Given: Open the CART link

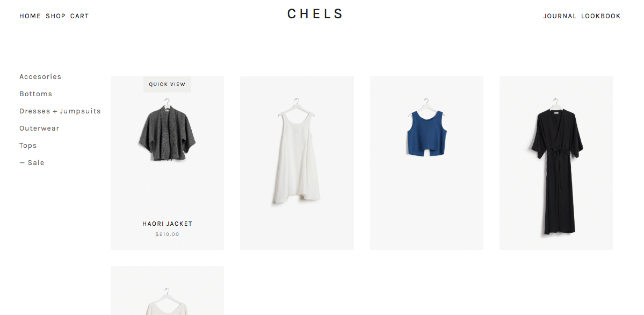Looking at the screenshot, I should (x=79, y=16).
